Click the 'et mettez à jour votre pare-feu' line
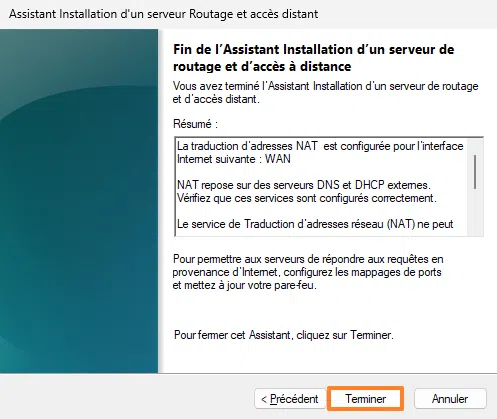This screenshot has height=419, width=497. pyautogui.click(x=244, y=285)
